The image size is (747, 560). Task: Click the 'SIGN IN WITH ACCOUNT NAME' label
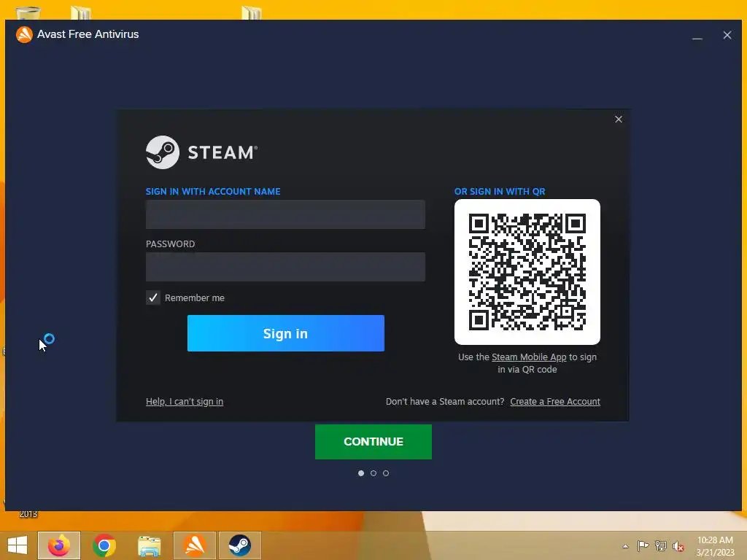[213, 192]
